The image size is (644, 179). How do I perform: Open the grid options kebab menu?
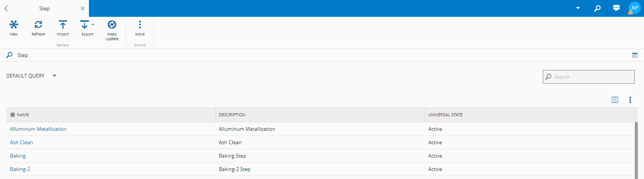coord(630,100)
